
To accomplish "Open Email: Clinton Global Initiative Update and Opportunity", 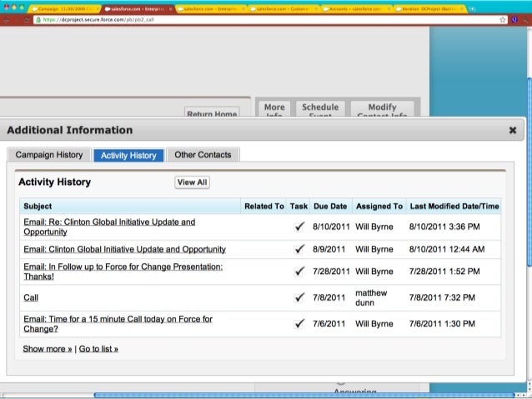I will click(x=124, y=249).
